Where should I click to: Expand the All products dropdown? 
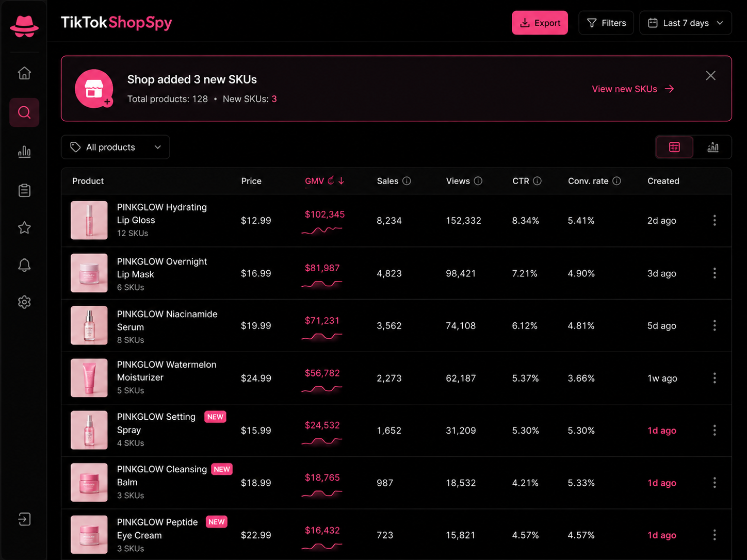[116, 147]
